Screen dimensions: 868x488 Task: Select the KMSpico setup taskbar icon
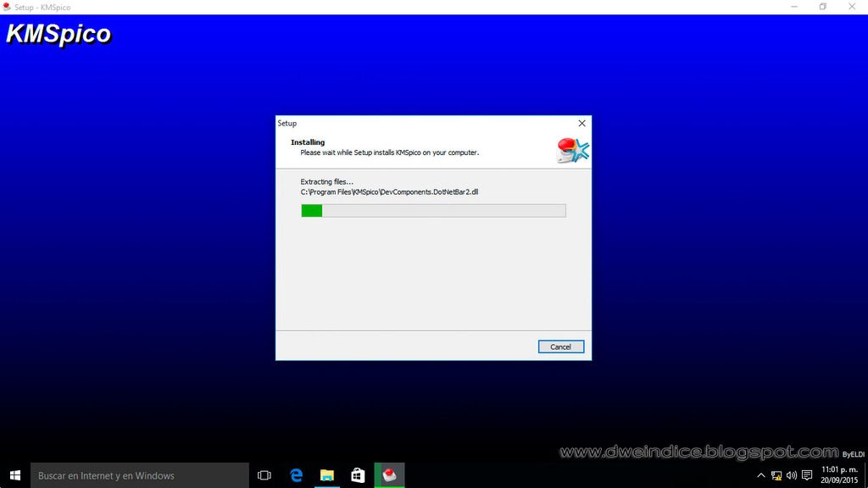(389, 475)
